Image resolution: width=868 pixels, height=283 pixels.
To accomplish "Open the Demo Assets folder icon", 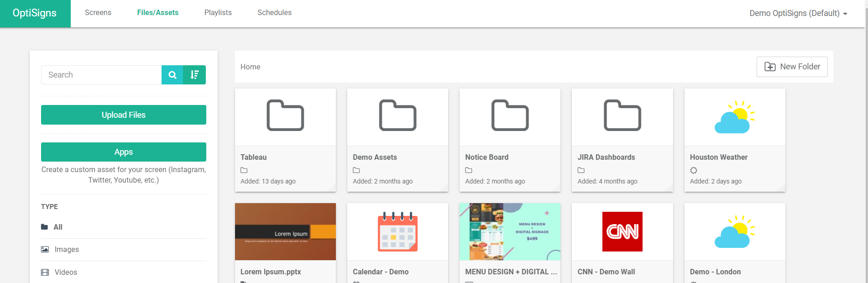I will (397, 115).
